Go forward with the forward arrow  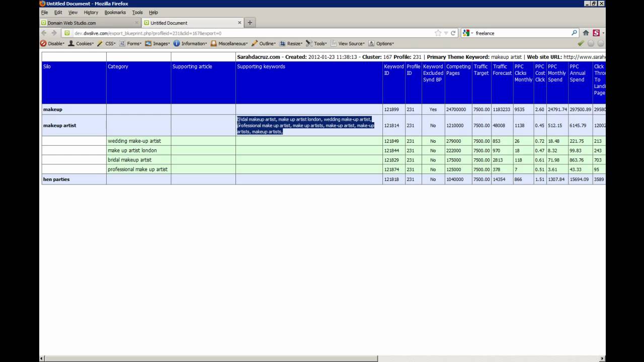pyautogui.click(x=54, y=33)
